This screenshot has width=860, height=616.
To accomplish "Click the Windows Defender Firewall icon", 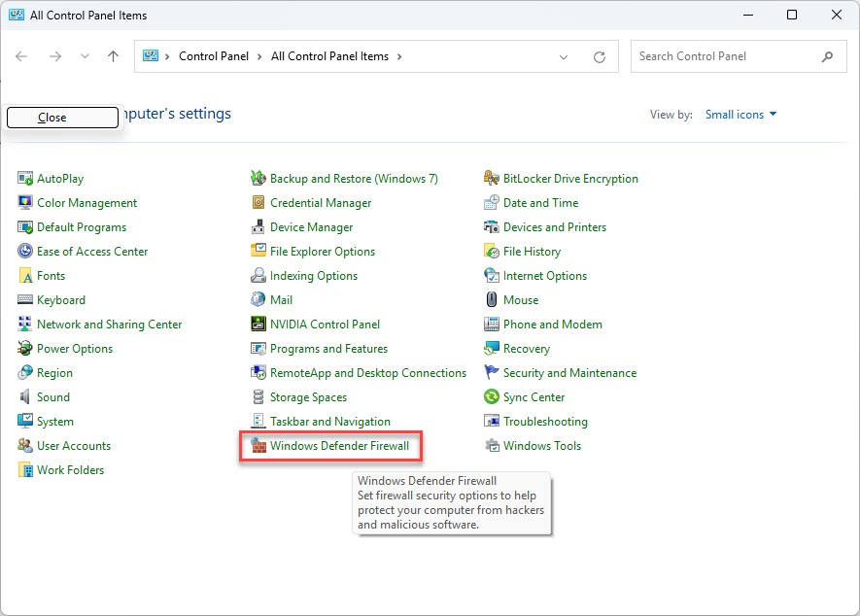I will [x=258, y=446].
